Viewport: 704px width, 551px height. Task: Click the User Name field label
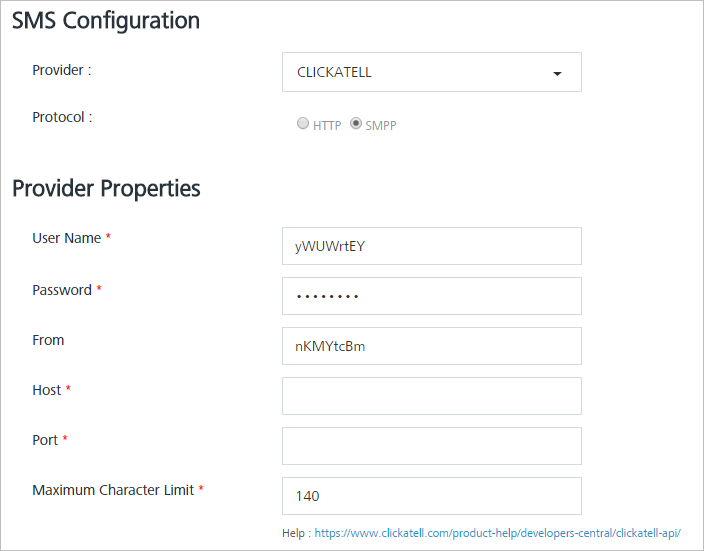(66, 238)
